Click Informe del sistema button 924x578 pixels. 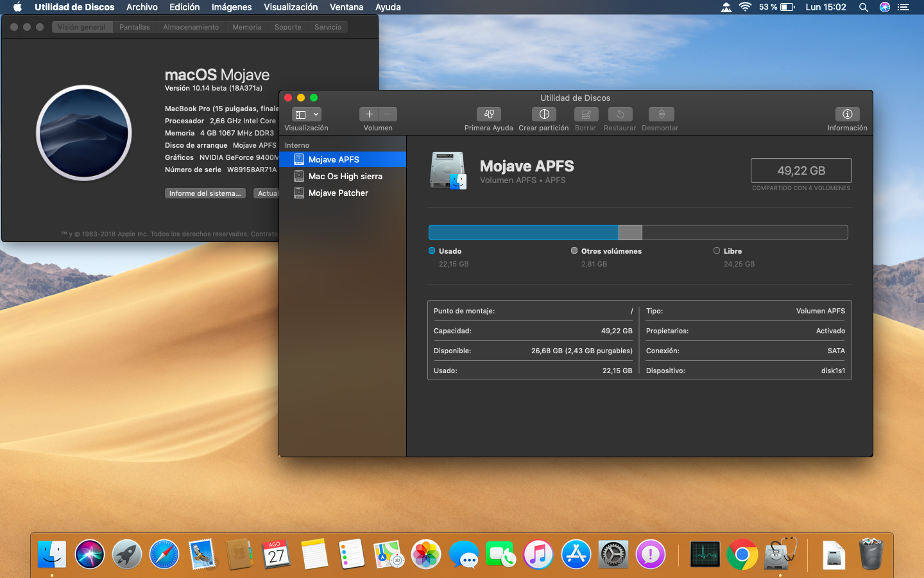205,193
